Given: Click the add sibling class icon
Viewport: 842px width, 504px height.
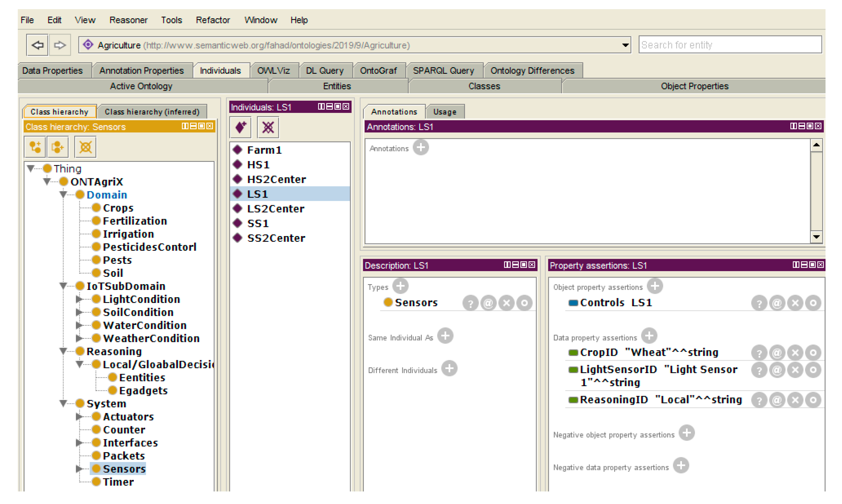Looking at the screenshot, I should pos(58,147).
